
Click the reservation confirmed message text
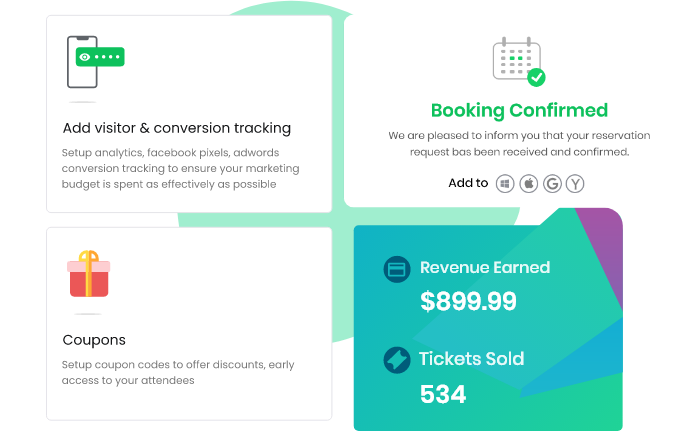click(519, 144)
